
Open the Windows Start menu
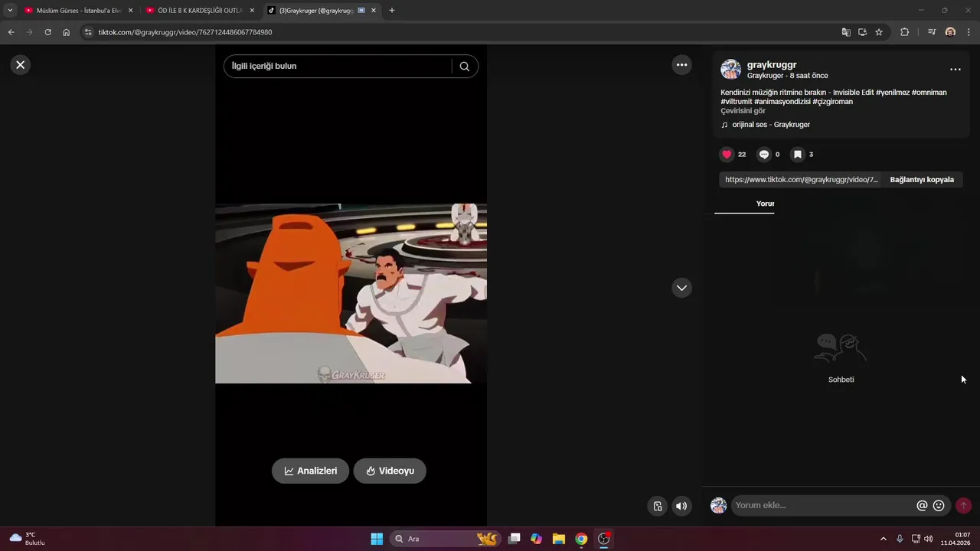[x=377, y=539]
